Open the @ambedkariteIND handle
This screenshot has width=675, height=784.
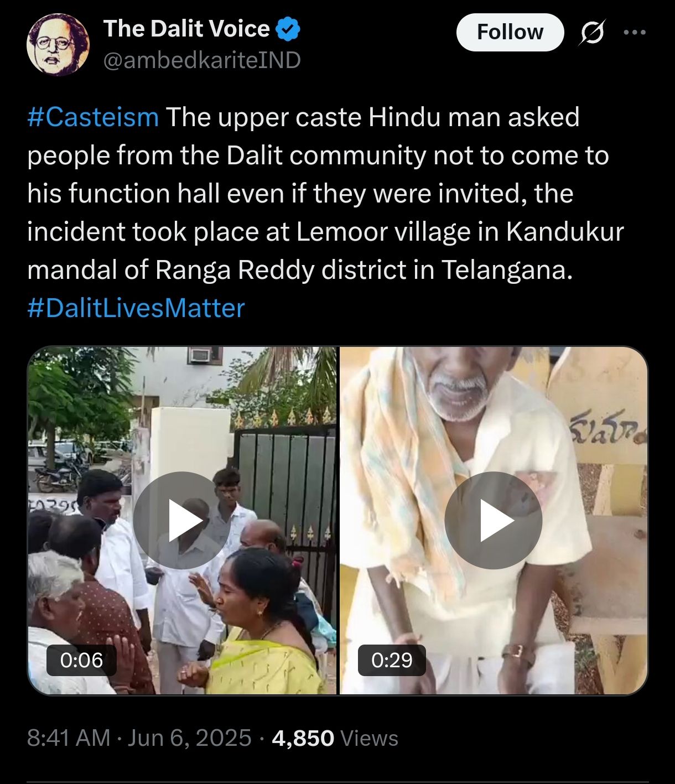[x=202, y=60]
